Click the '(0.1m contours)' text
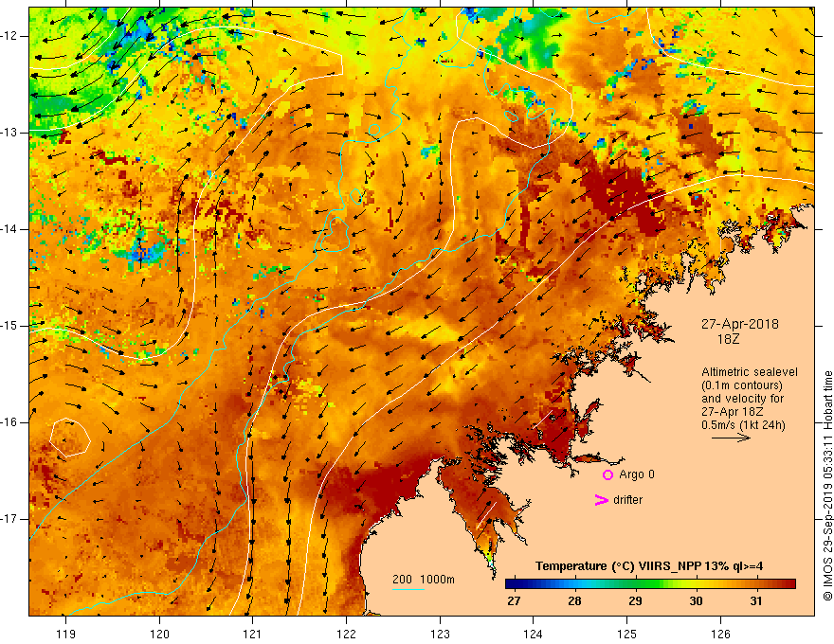 742,385
